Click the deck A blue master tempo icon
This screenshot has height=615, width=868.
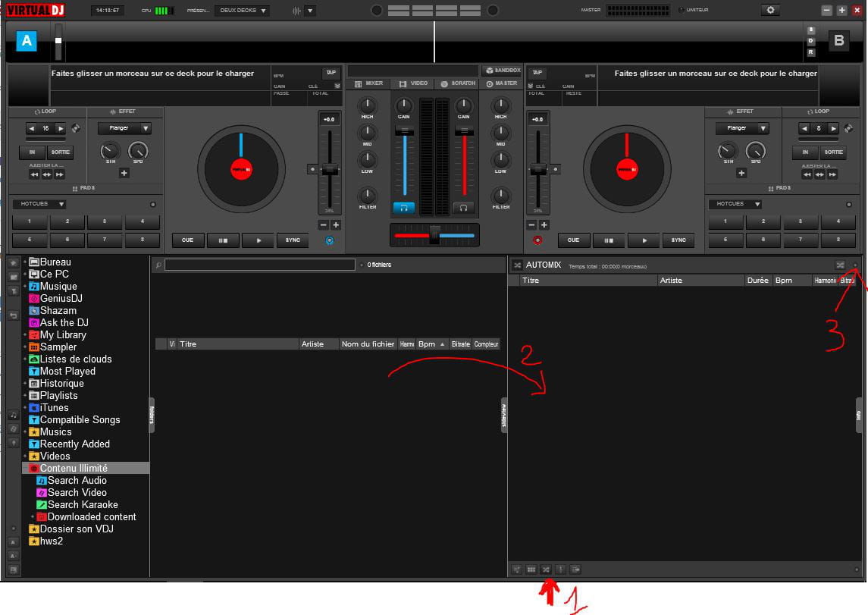click(329, 240)
